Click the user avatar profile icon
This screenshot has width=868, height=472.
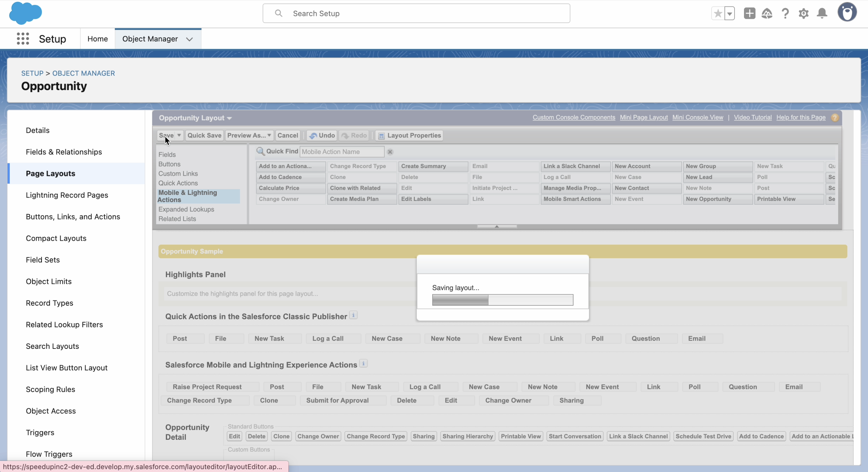point(847,12)
